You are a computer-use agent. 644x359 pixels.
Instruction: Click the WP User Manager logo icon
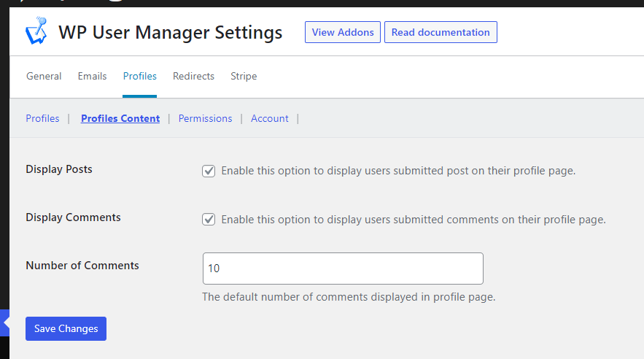pyautogui.click(x=36, y=31)
